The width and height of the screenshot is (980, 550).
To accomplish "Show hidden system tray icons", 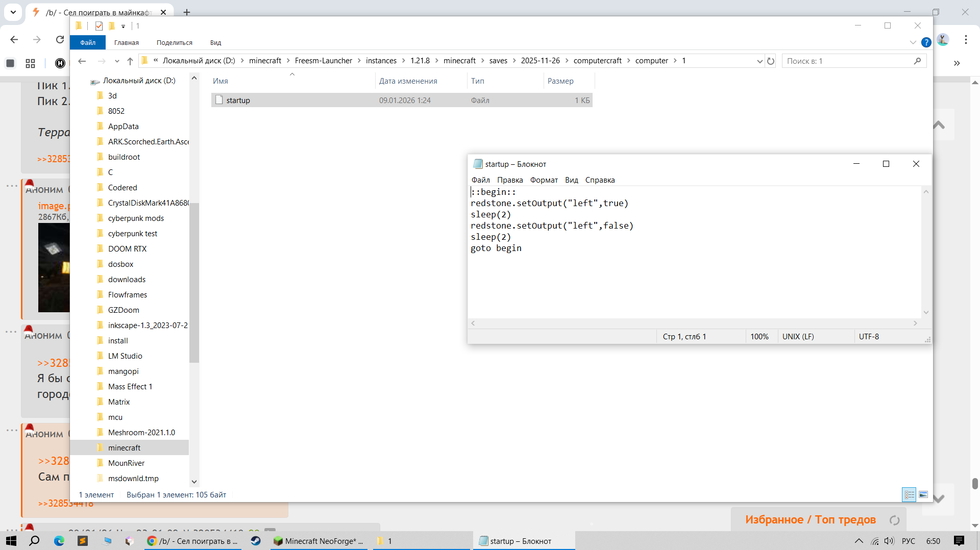I will click(859, 541).
